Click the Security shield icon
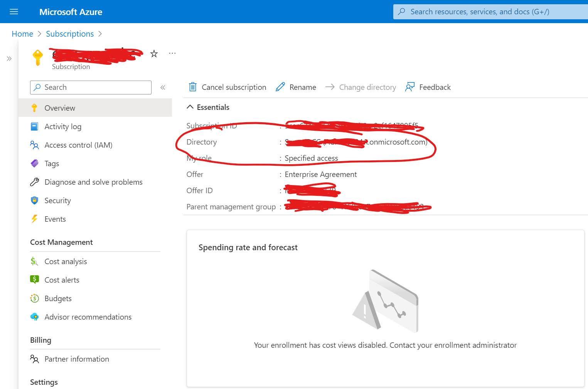The width and height of the screenshot is (588, 389). coord(34,200)
